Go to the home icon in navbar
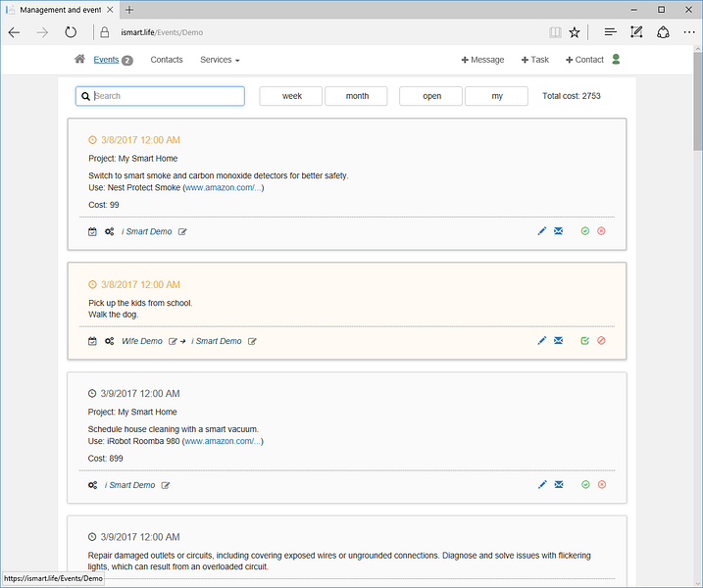 click(79, 59)
